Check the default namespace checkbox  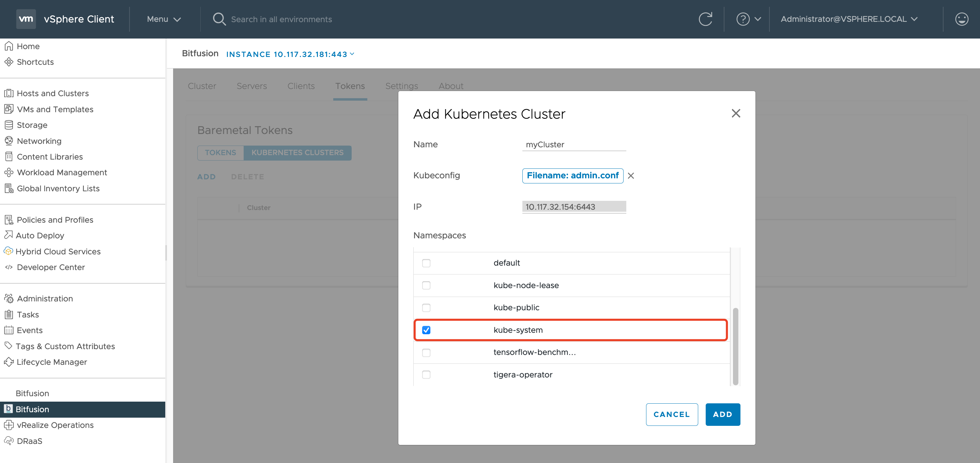click(x=426, y=263)
